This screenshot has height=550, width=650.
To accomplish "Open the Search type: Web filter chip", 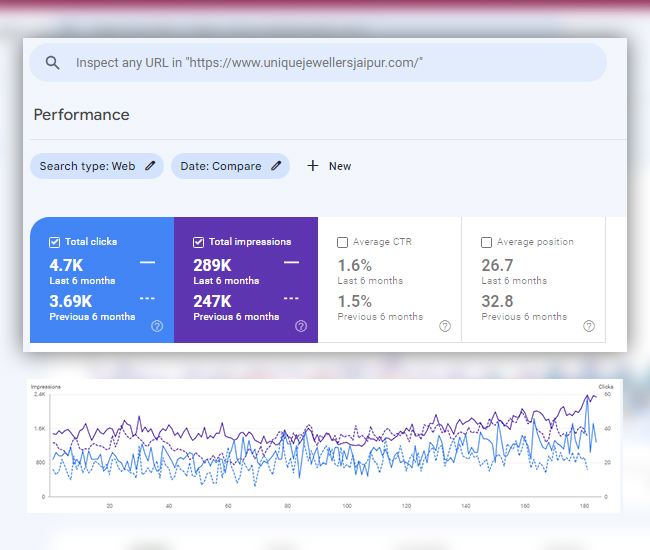I will [88, 166].
